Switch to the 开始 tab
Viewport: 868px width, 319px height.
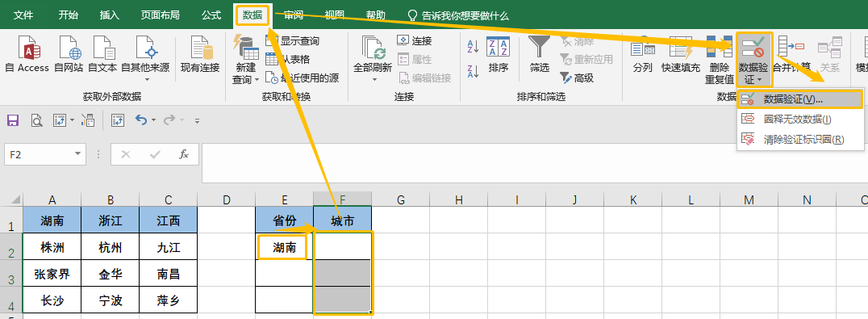pyautogui.click(x=68, y=15)
